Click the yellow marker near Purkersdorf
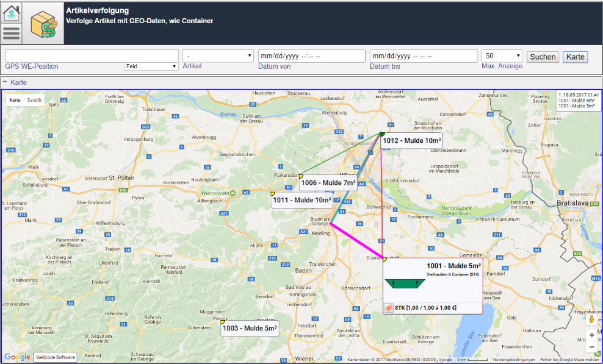Screen dimensions: 603x364 (301, 176)
